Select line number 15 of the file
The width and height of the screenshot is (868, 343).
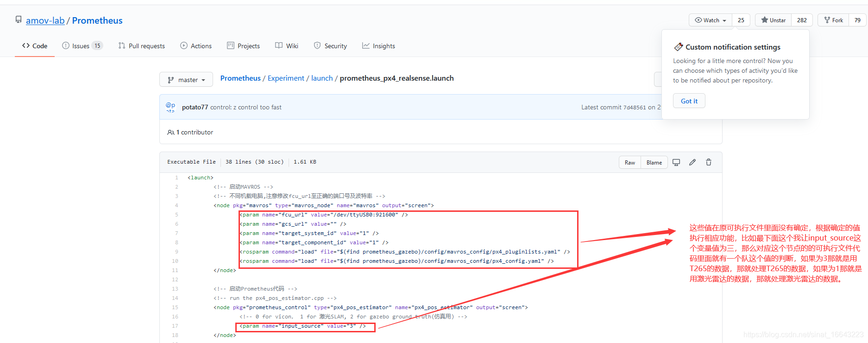click(x=175, y=307)
